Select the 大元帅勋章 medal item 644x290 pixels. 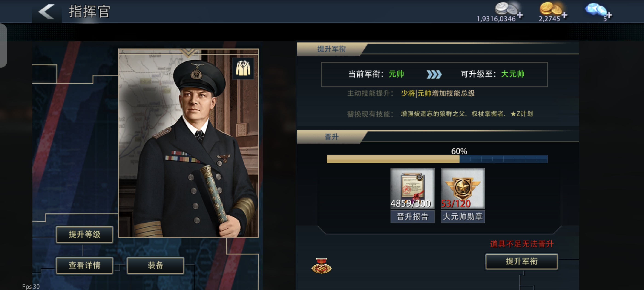coord(463,195)
